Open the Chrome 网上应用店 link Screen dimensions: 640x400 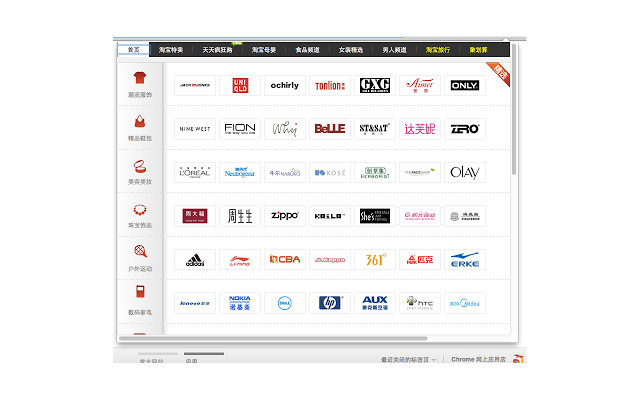click(x=478, y=359)
